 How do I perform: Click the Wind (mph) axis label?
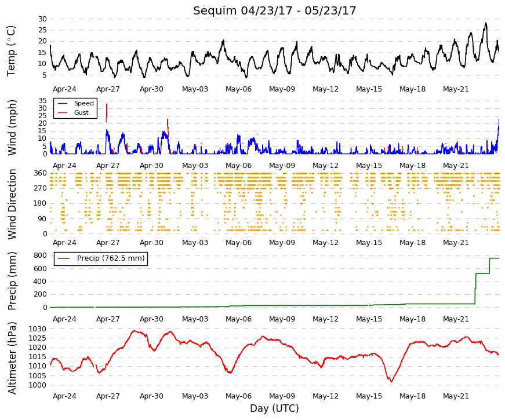click(12, 127)
